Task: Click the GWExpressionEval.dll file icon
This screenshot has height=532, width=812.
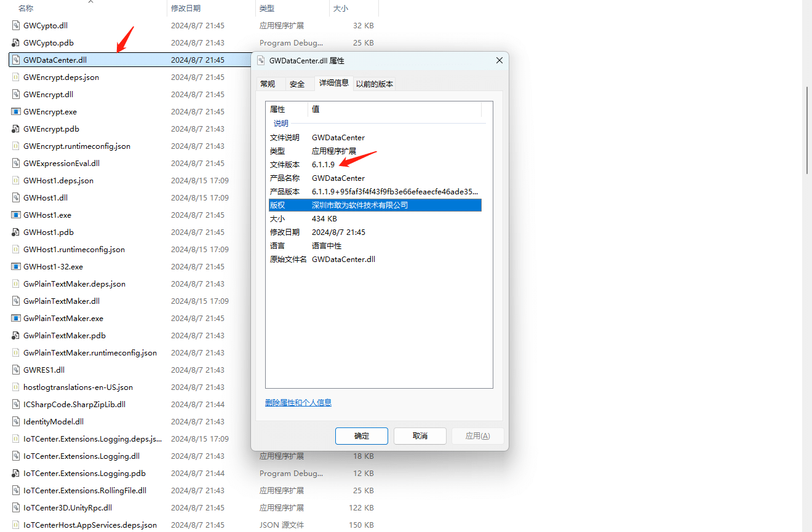Action: (x=16, y=164)
